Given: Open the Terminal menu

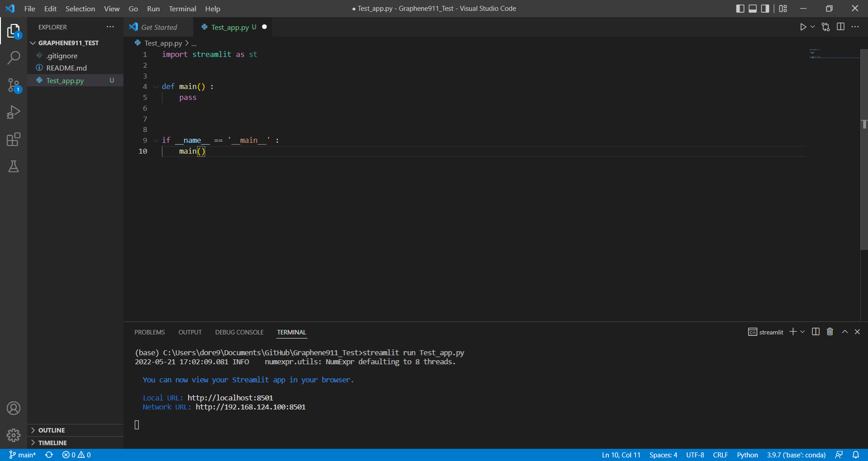Looking at the screenshot, I should (x=183, y=9).
